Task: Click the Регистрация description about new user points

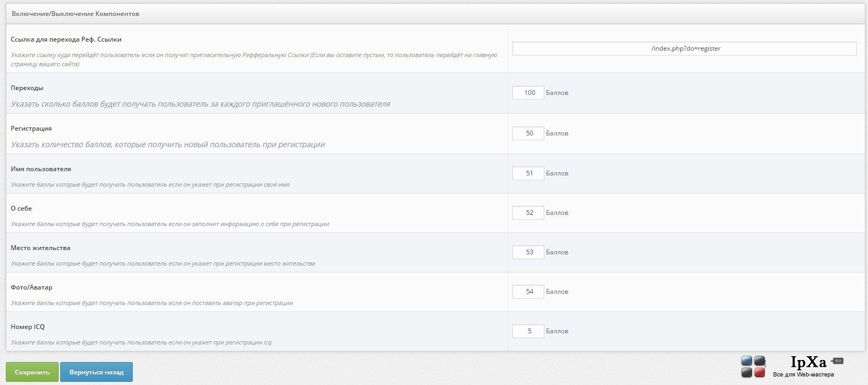Action: coord(168,145)
